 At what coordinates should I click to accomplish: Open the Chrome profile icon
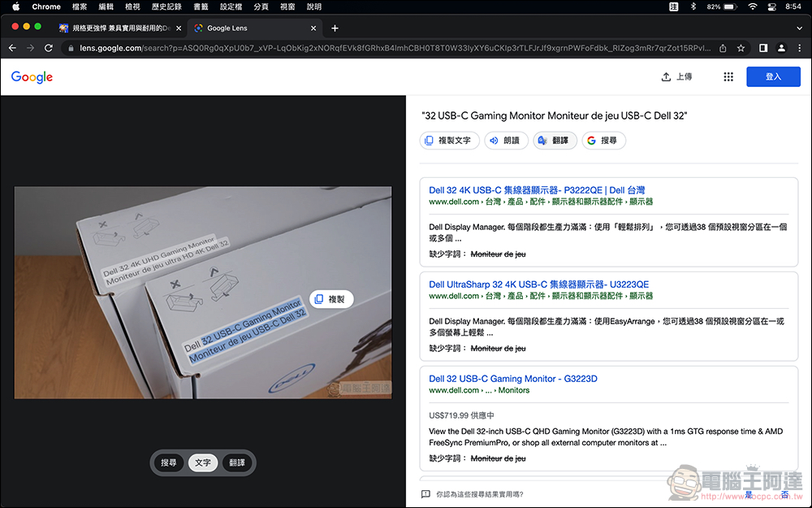point(781,48)
